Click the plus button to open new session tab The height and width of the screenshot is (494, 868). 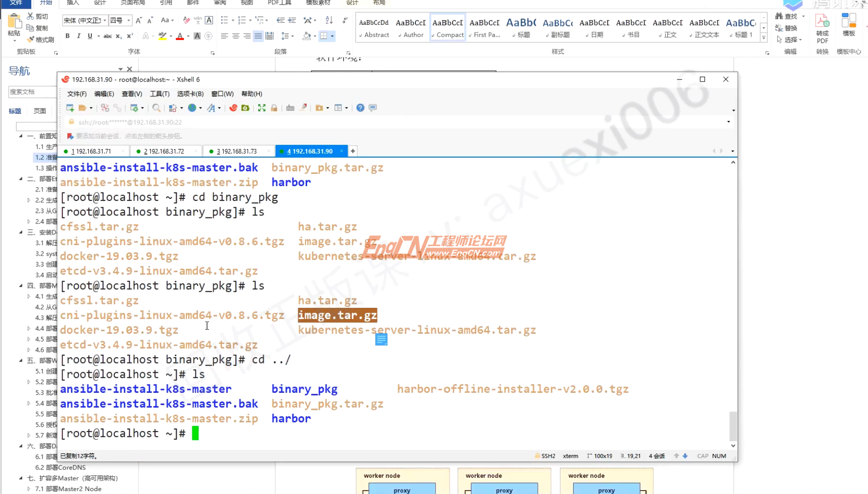352,151
